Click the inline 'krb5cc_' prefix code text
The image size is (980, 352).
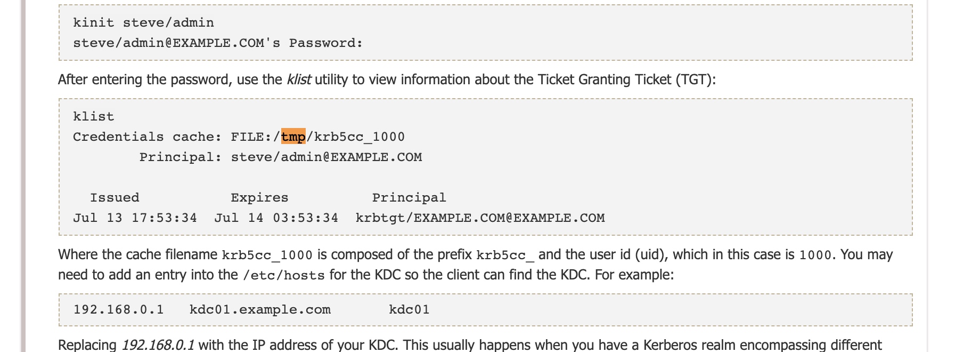tap(505, 255)
